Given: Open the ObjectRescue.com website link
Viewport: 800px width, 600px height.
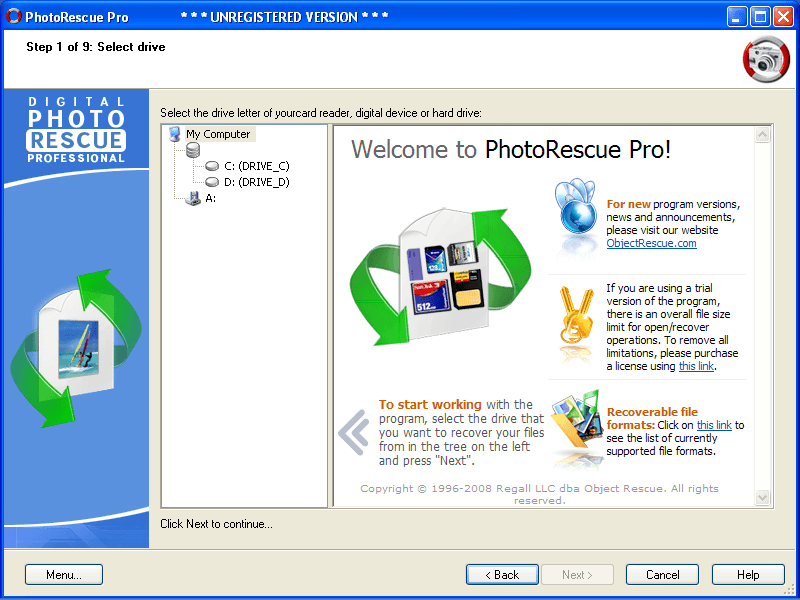Looking at the screenshot, I should 651,243.
